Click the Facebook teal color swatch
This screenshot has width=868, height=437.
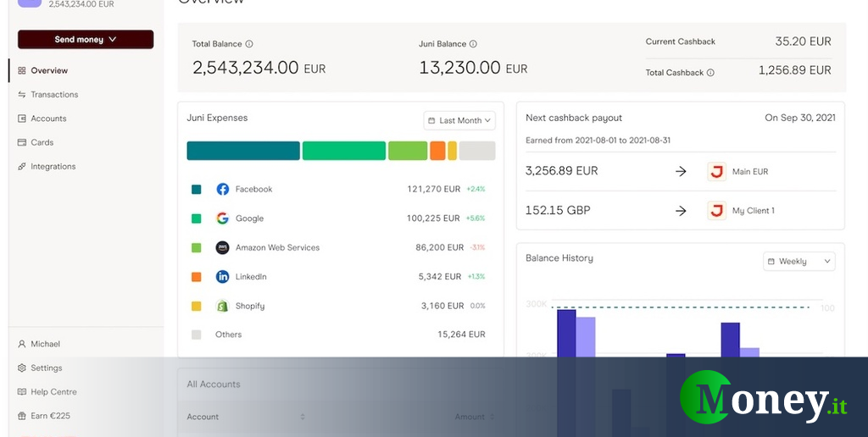tap(196, 189)
